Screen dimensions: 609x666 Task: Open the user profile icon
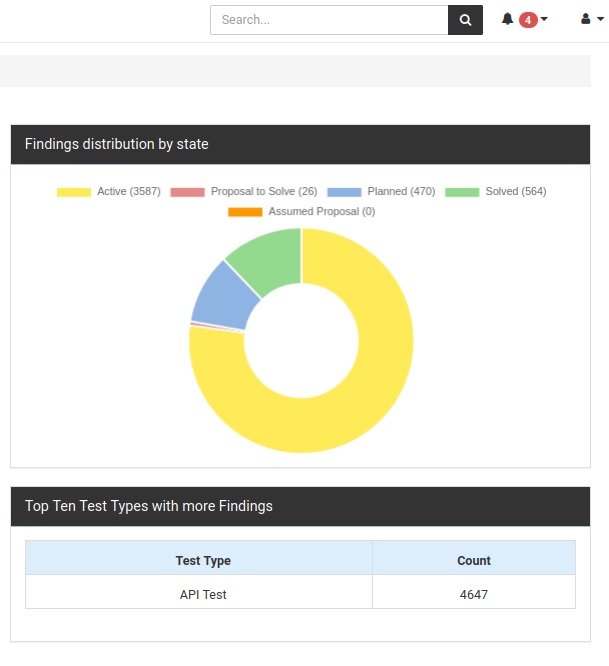tap(586, 19)
